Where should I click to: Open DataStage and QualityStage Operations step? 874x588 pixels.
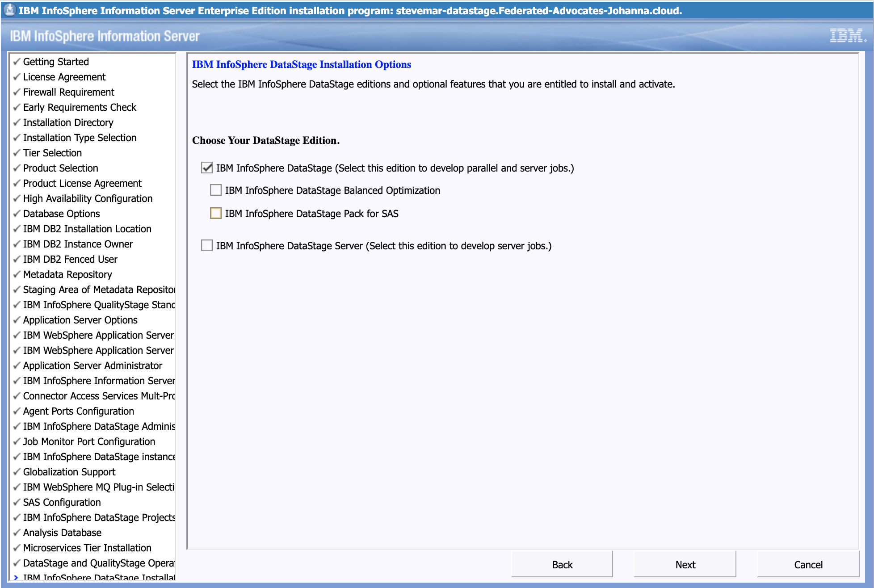[x=99, y=563]
